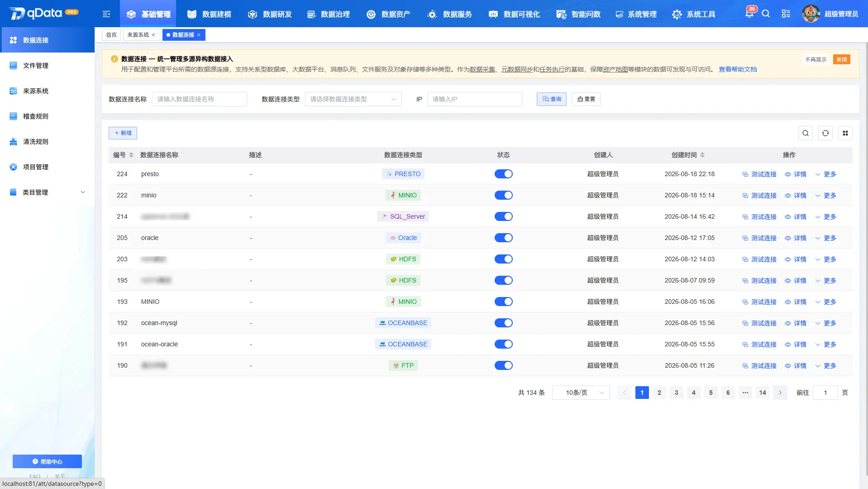
Task: Open the 10条/页 page size dropdown
Action: coord(581,393)
